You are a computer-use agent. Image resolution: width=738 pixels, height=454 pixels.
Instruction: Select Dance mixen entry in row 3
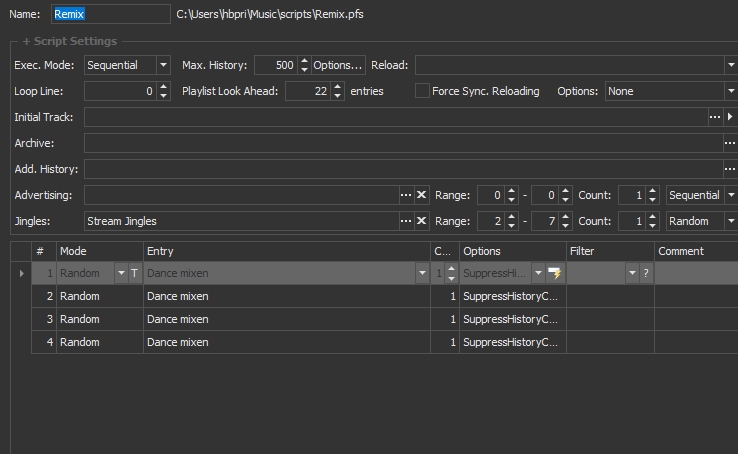(287, 319)
